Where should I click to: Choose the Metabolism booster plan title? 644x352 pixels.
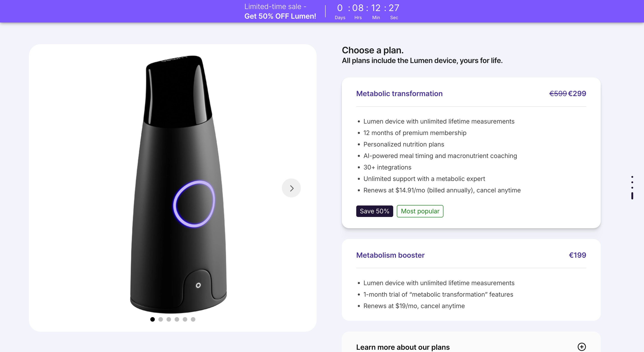390,255
